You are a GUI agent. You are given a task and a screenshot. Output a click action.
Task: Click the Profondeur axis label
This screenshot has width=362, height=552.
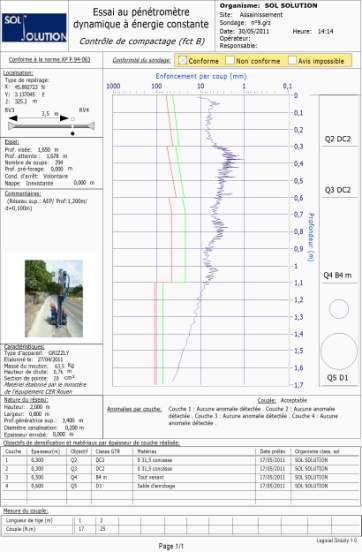[x=310, y=237]
